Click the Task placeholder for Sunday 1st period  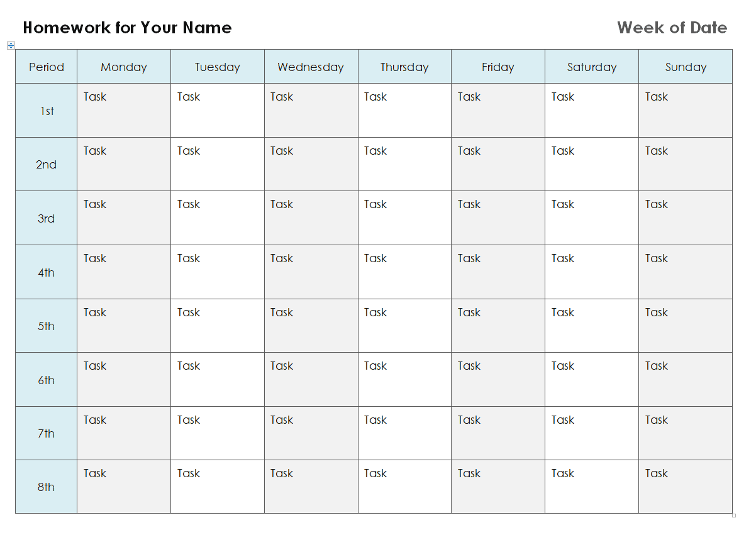click(x=657, y=97)
